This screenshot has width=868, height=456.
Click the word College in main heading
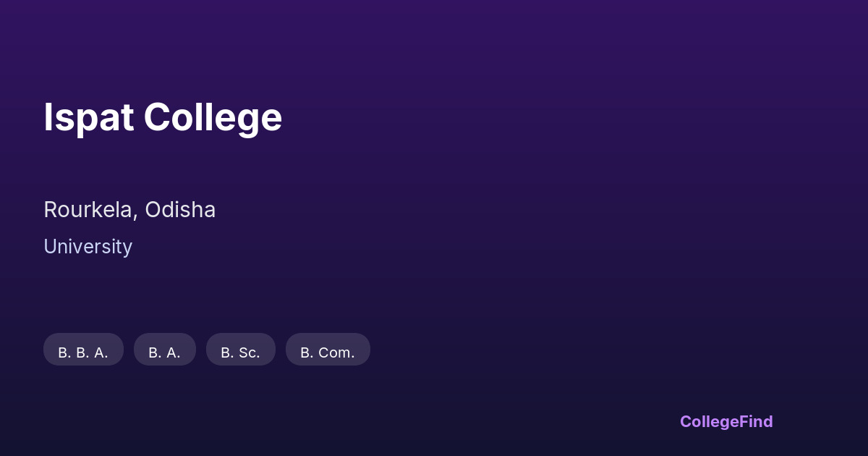click(213, 117)
